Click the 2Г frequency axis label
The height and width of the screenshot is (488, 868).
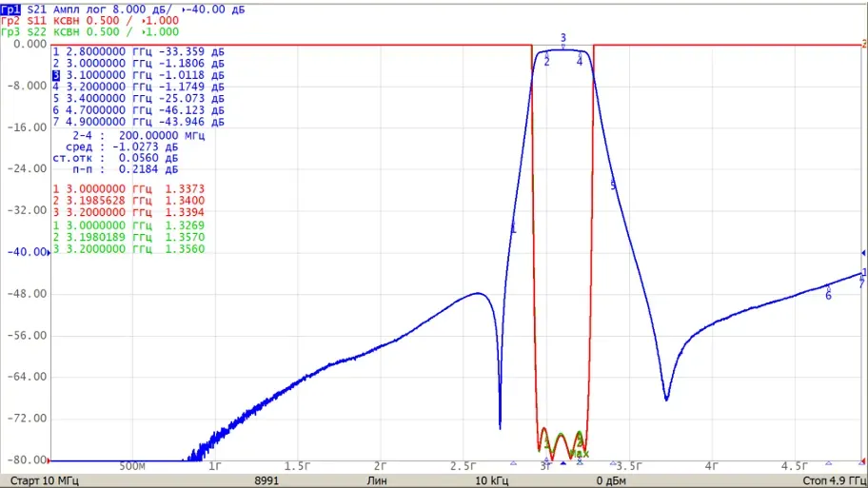(x=381, y=466)
